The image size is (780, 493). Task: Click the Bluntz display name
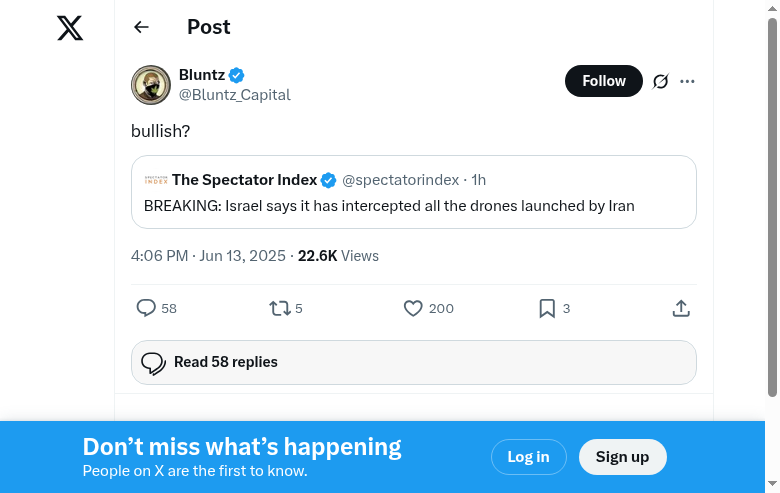click(x=201, y=75)
